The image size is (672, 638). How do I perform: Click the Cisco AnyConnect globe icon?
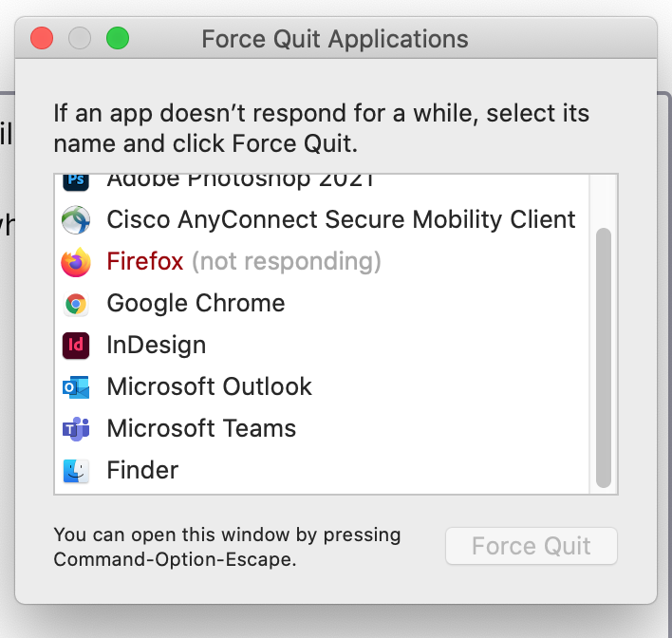point(76,220)
